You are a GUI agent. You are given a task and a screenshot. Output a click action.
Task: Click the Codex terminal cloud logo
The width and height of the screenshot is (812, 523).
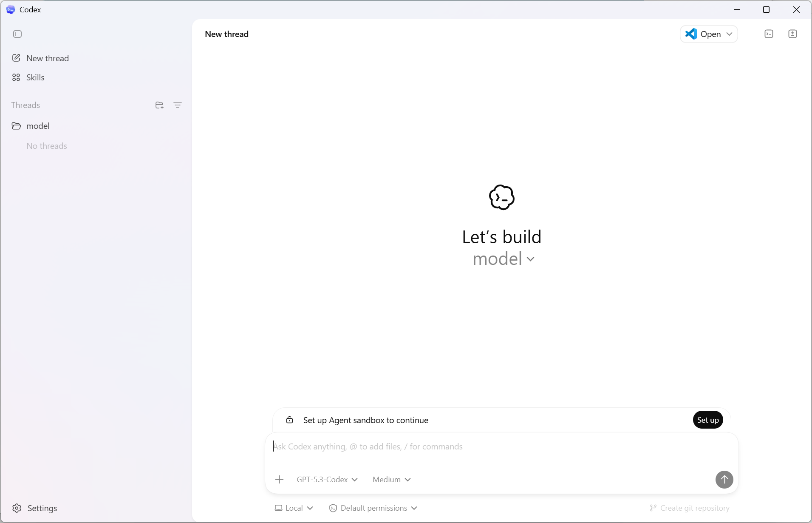tap(502, 197)
